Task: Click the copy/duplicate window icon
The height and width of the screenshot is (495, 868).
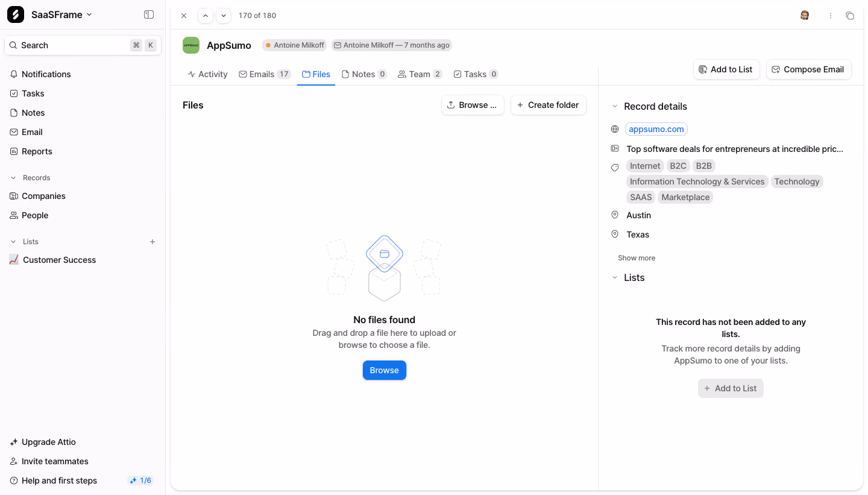Action: coord(850,16)
